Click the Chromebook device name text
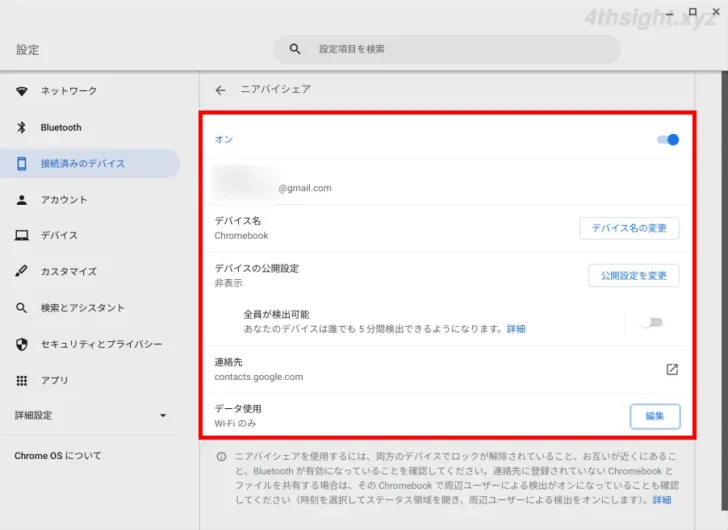 coord(241,236)
